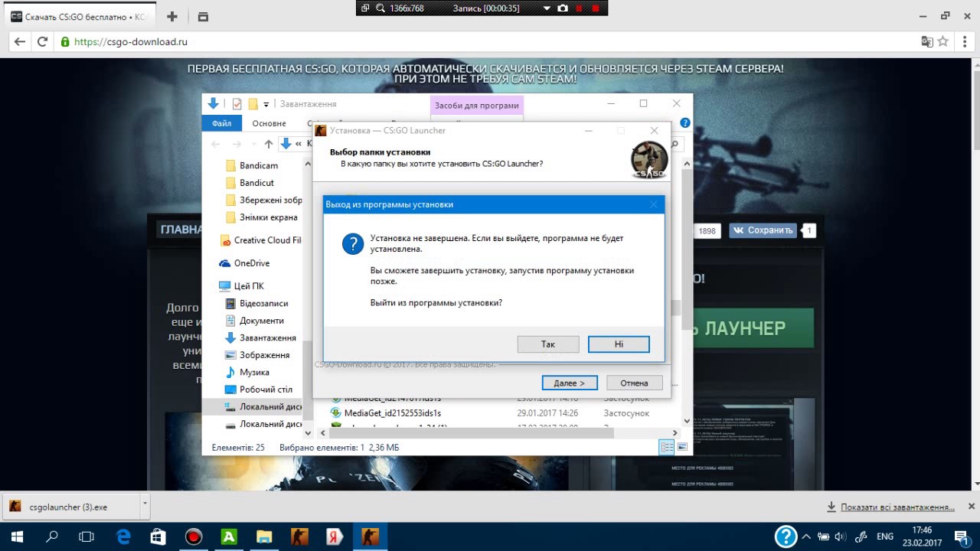Select 'Робочий стіл' in the navigation pane
The height and width of the screenshot is (551, 980).
point(266,390)
